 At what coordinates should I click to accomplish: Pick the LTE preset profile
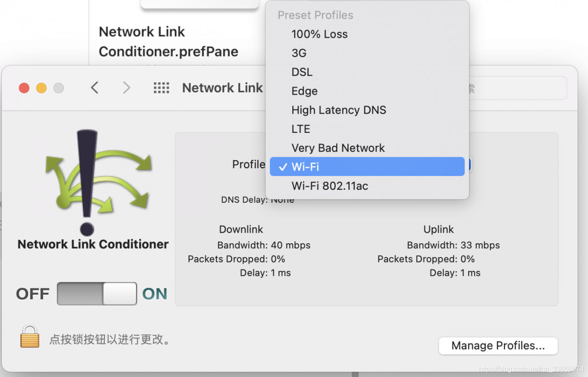point(367,129)
